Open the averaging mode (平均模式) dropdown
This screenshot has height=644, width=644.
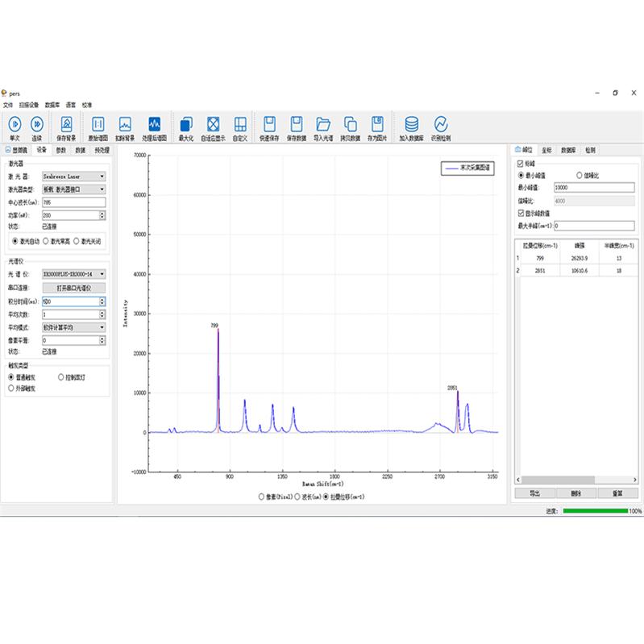[x=74, y=327]
